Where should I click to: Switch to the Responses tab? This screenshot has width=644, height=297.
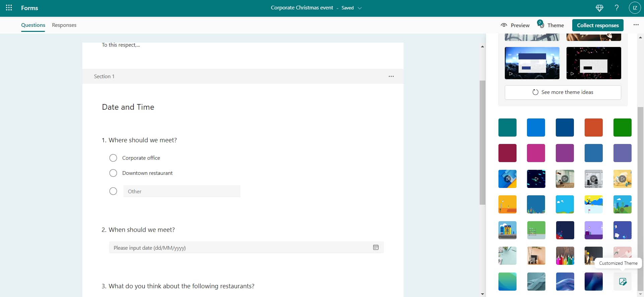[x=64, y=25]
